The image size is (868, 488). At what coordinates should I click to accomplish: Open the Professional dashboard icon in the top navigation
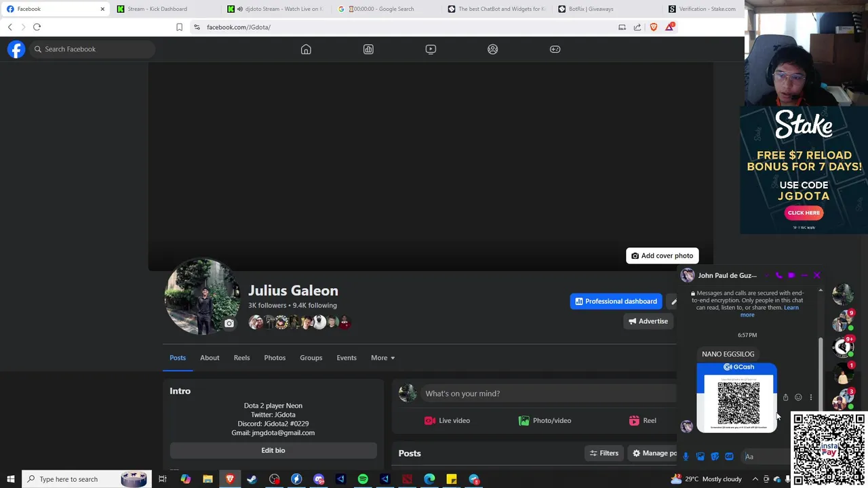pos(368,49)
